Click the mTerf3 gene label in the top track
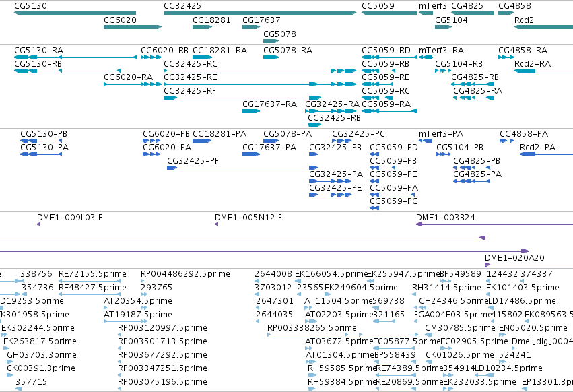 click(x=433, y=6)
